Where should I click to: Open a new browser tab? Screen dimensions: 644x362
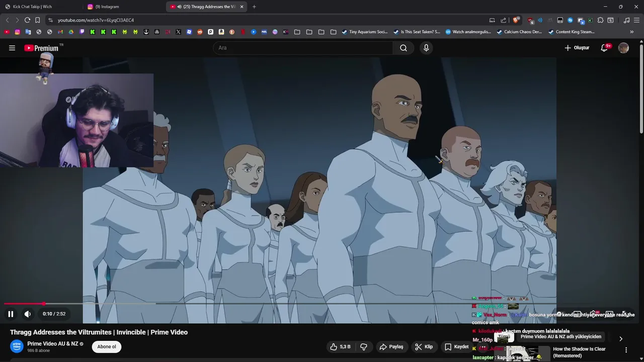click(254, 7)
